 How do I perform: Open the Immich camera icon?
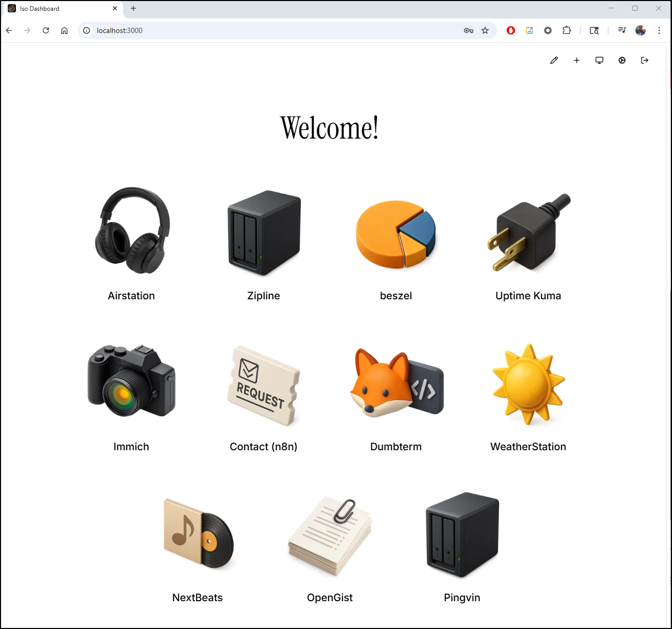coord(131,381)
